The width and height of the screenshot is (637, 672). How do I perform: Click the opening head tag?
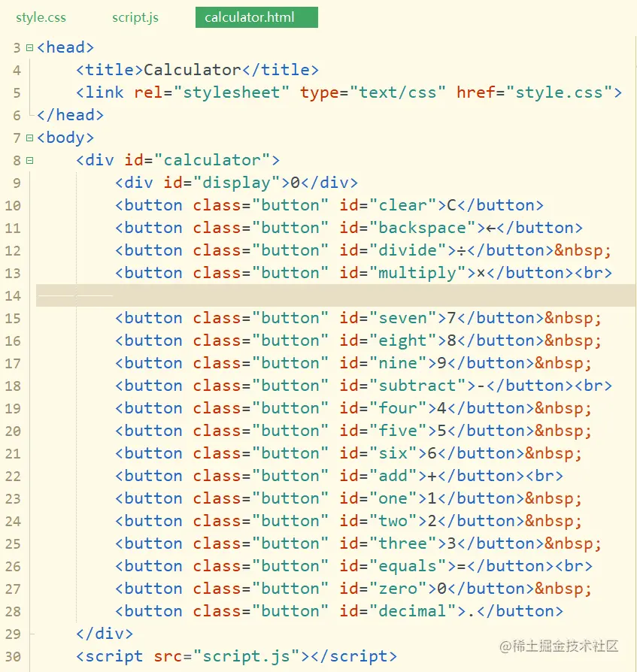click(65, 47)
